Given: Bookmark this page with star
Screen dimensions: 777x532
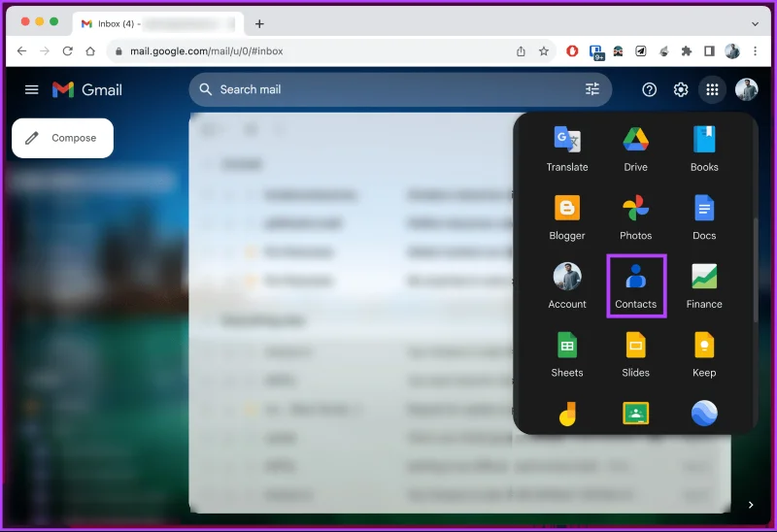Looking at the screenshot, I should (x=544, y=51).
